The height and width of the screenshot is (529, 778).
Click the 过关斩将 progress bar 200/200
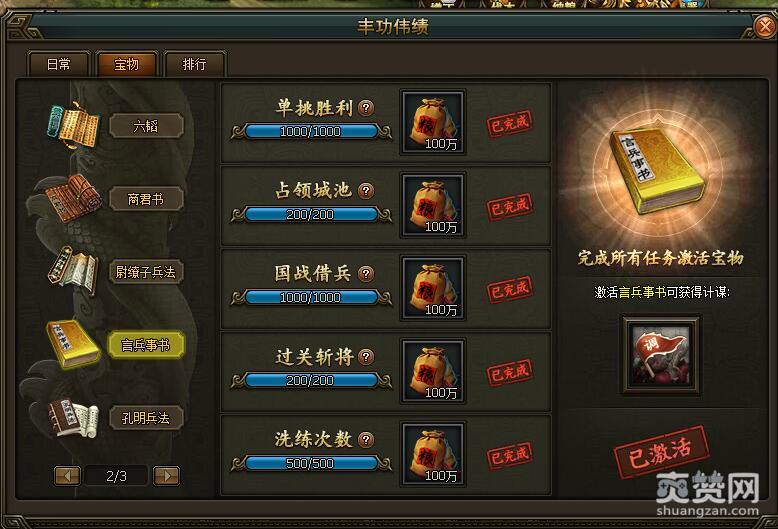coord(311,381)
